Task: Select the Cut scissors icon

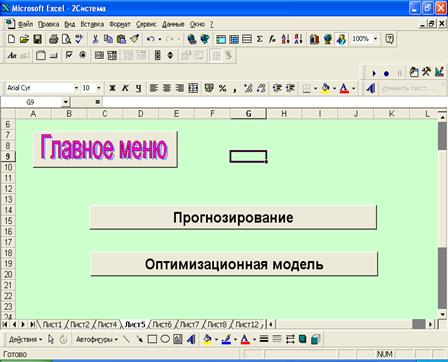Action: click(x=95, y=39)
